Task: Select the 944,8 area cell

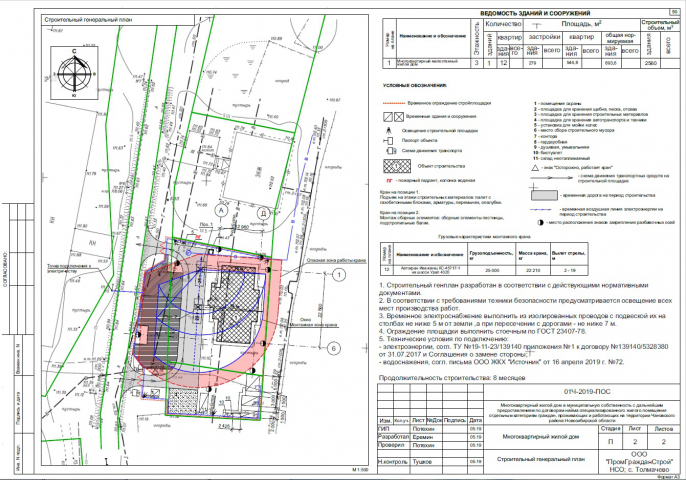Action: coord(571,63)
